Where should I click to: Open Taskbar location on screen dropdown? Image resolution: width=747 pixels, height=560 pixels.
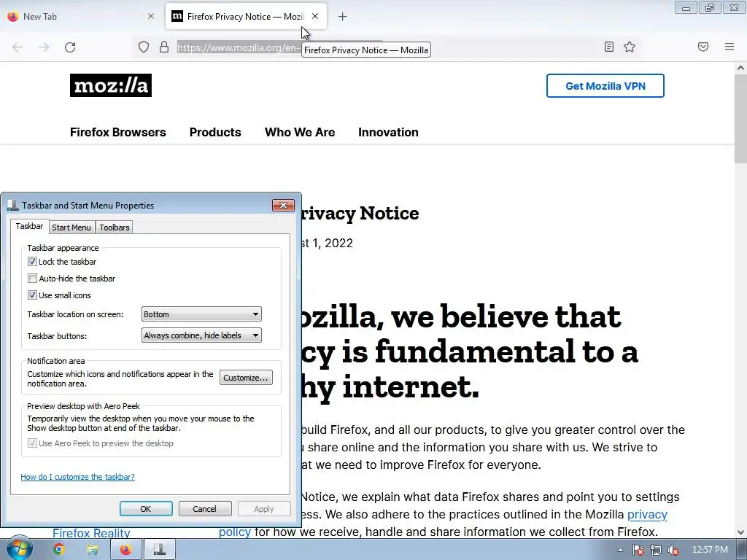click(201, 314)
